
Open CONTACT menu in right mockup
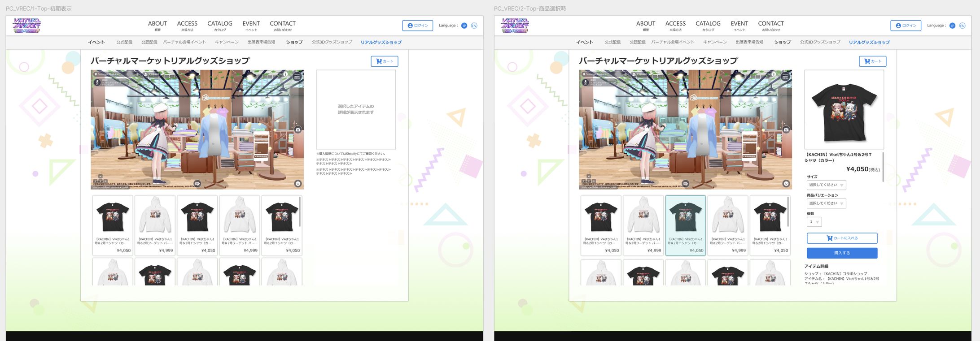click(771, 26)
